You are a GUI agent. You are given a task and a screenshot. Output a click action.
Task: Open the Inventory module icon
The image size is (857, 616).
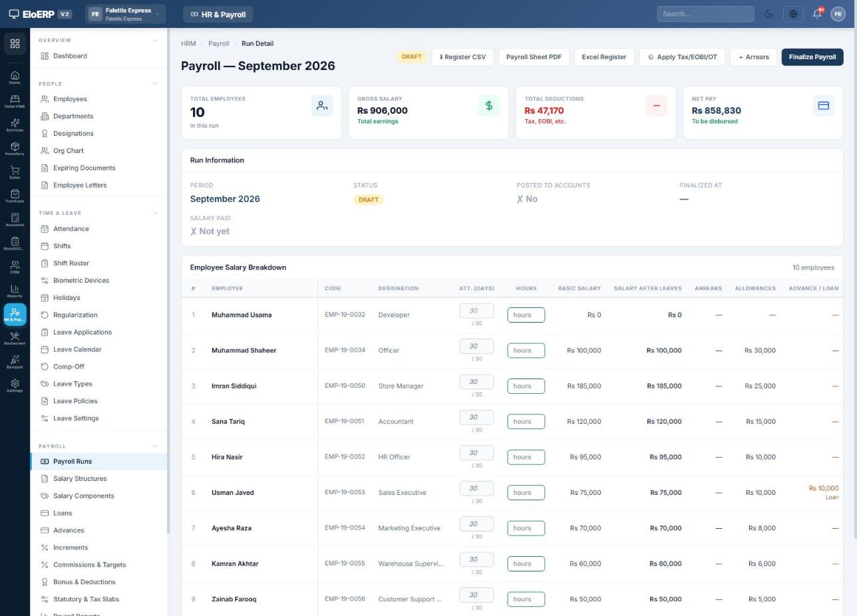[x=15, y=148]
